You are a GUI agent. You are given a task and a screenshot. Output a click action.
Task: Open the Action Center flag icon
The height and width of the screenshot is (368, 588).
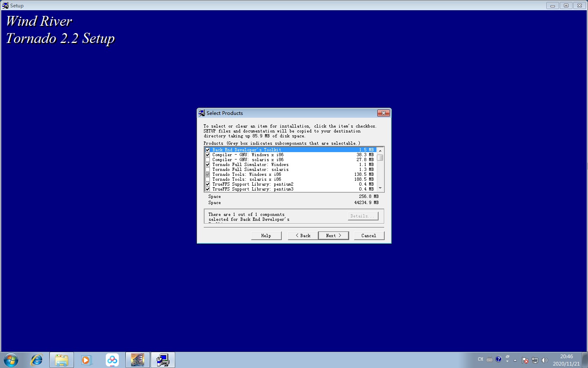click(x=524, y=360)
